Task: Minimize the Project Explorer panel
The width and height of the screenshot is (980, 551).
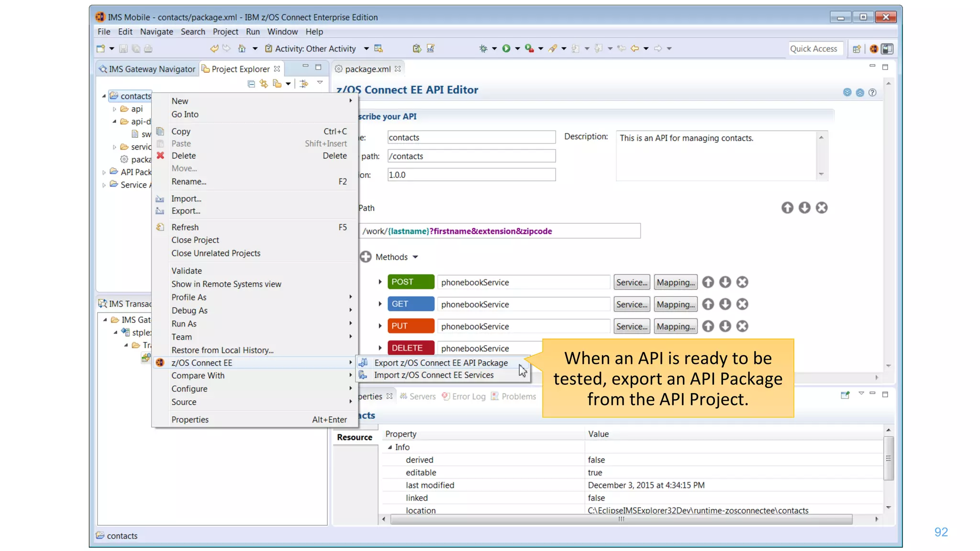Action: click(x=305, y=66)
